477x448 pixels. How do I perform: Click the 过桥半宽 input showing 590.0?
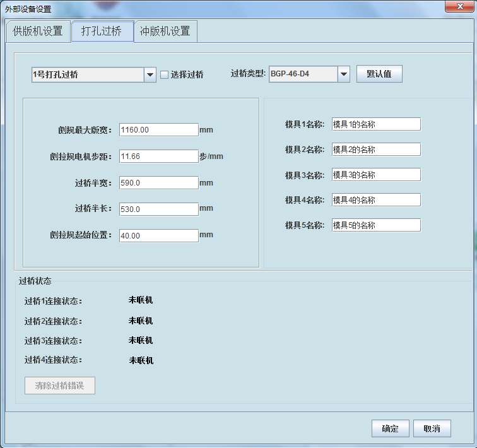[158, 183]
